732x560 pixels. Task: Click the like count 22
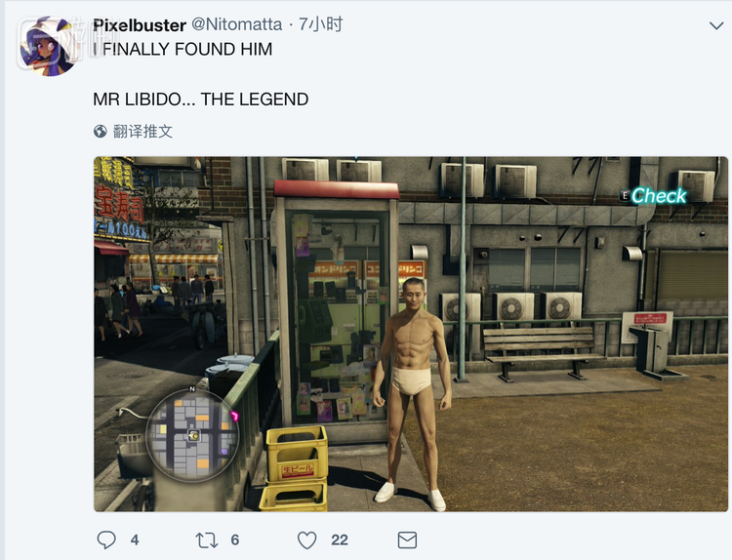coord(340,540)
